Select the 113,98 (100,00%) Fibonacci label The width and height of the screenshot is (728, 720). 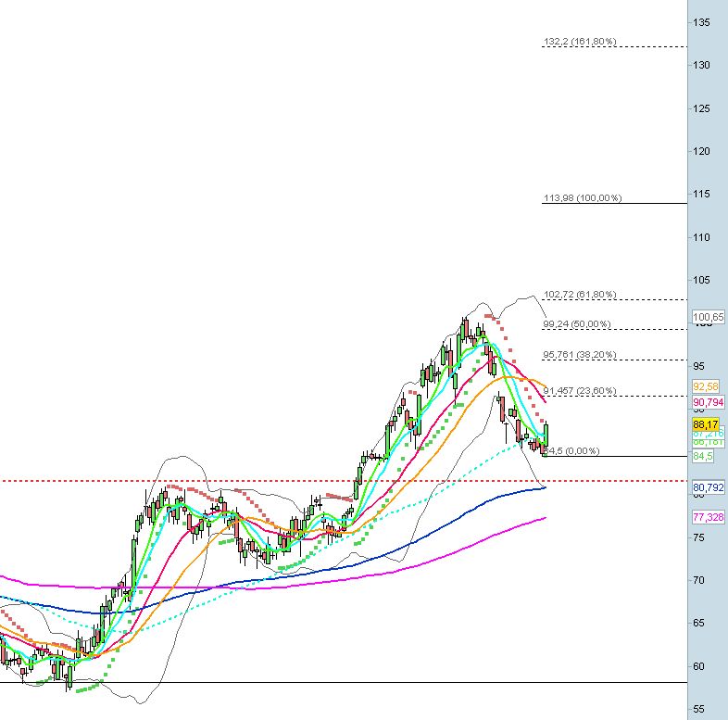(x=583, y=198)
